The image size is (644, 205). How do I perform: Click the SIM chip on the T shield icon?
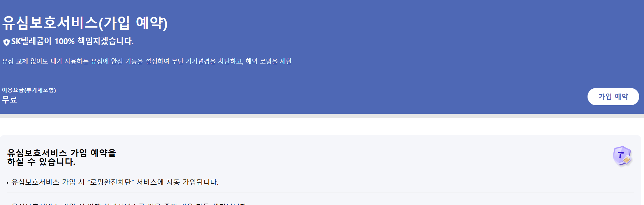tap(627, 160)
